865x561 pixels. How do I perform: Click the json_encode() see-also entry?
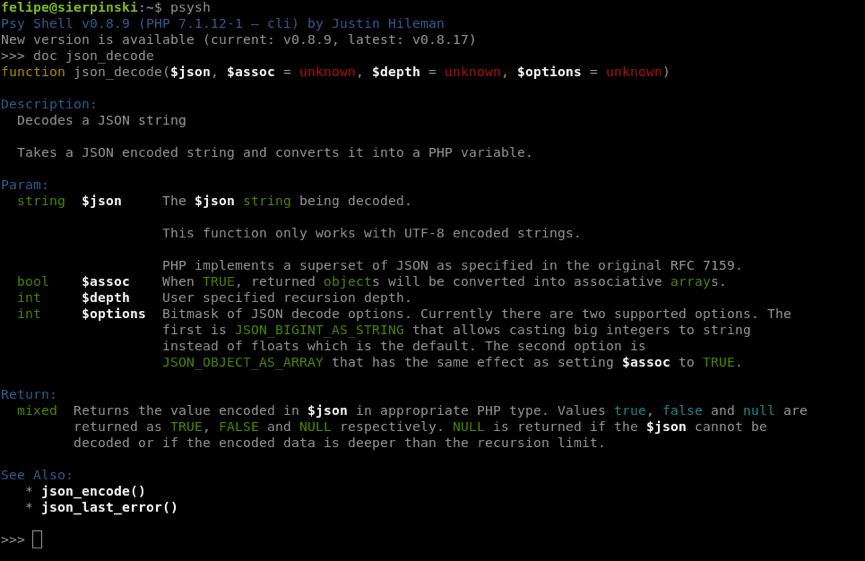pyautogui.click(x=93, y=491)
